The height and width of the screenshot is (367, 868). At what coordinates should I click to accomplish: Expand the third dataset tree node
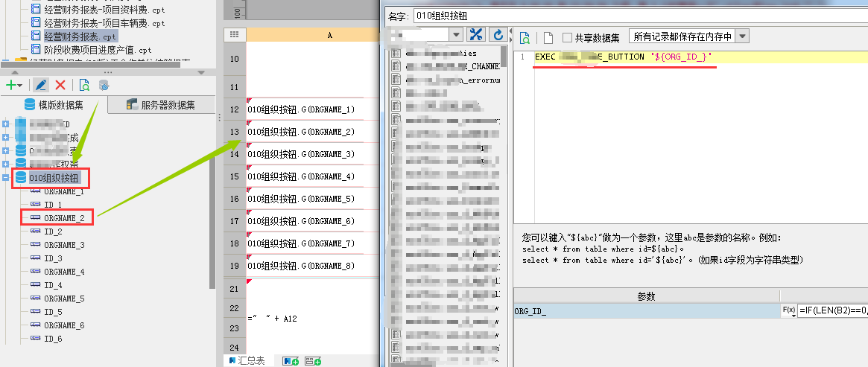(x=5, y=151)
